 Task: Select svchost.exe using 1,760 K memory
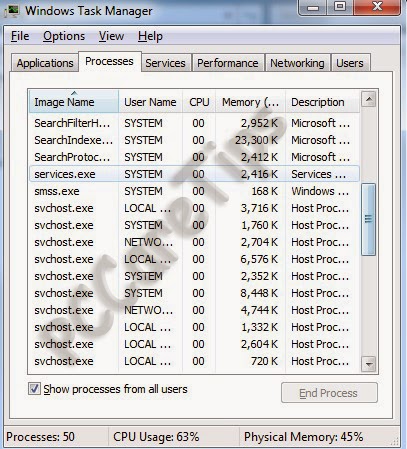click(x=194, y=225)
